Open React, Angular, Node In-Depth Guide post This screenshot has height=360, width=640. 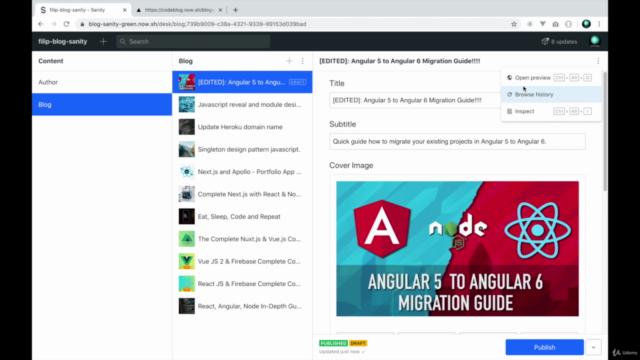pyautogui.click(x=242, y=306)
